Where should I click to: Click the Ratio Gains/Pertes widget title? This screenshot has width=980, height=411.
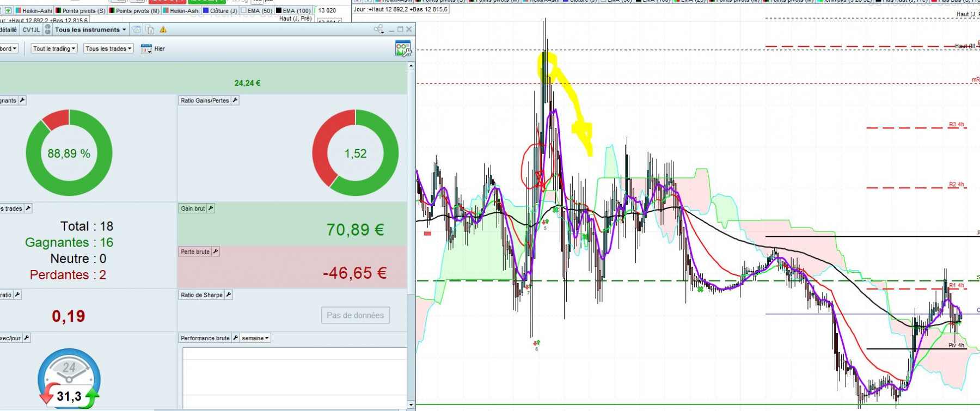205,100
